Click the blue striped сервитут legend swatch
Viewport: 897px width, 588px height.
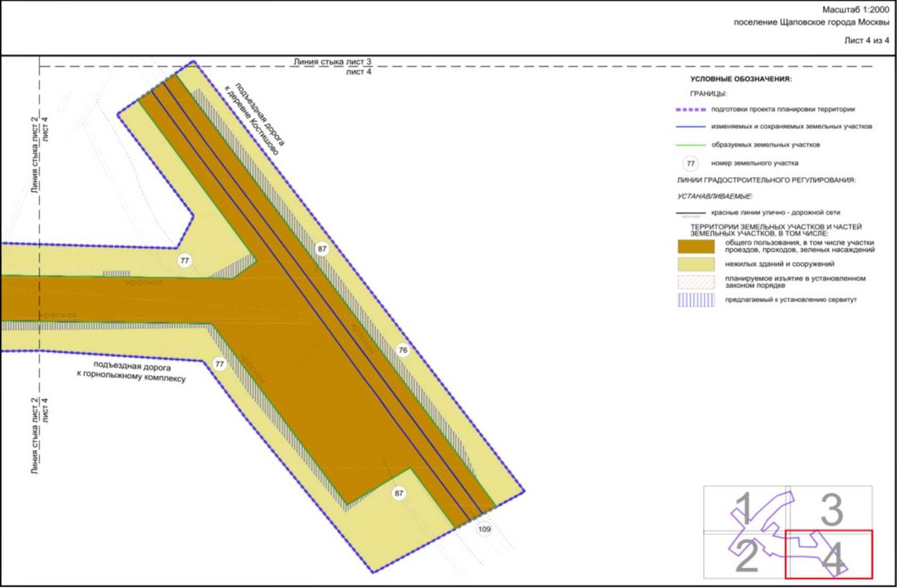[x=696, y=299]
